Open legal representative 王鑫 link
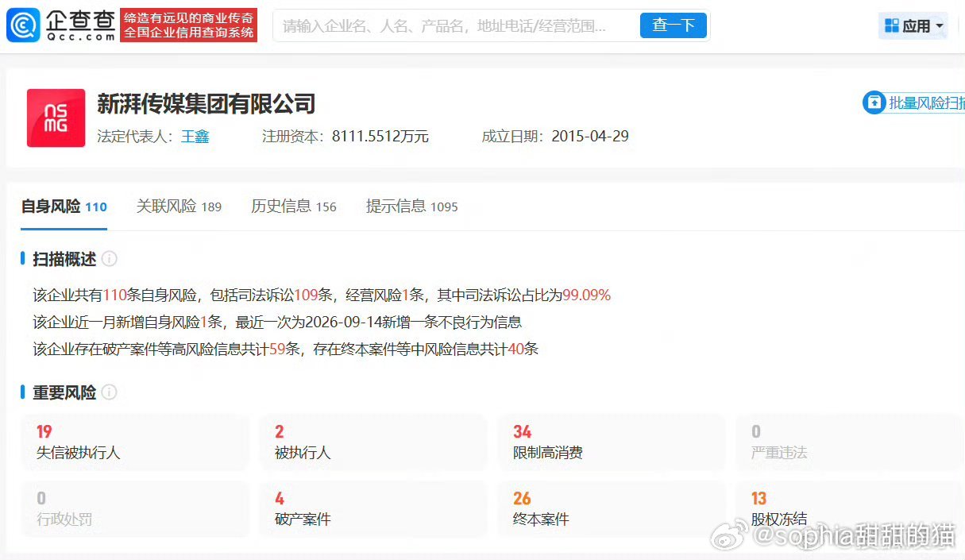This screenshot has height=560, width=965. (195, 137)
